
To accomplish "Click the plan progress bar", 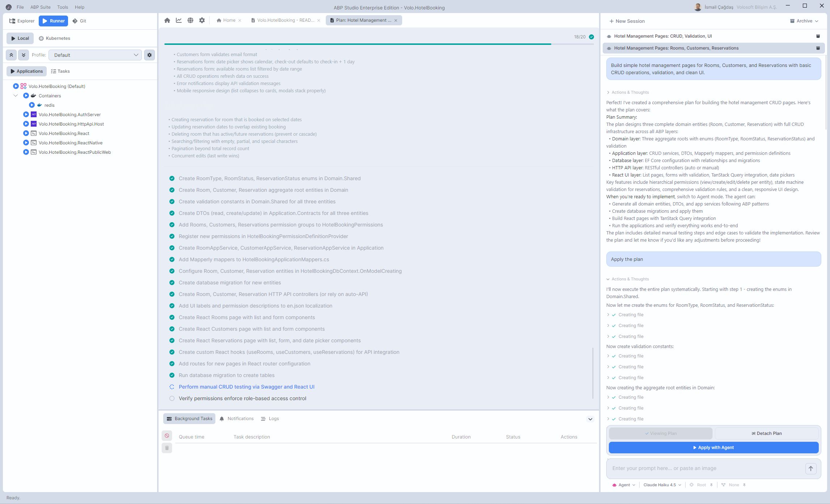I will (x=379, y=44).
